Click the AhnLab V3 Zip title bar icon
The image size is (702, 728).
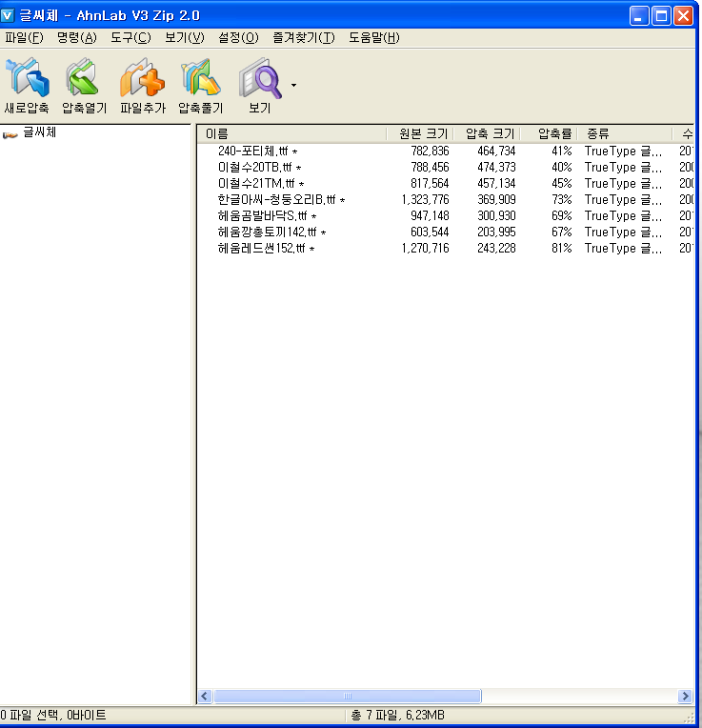click(8, 15)
